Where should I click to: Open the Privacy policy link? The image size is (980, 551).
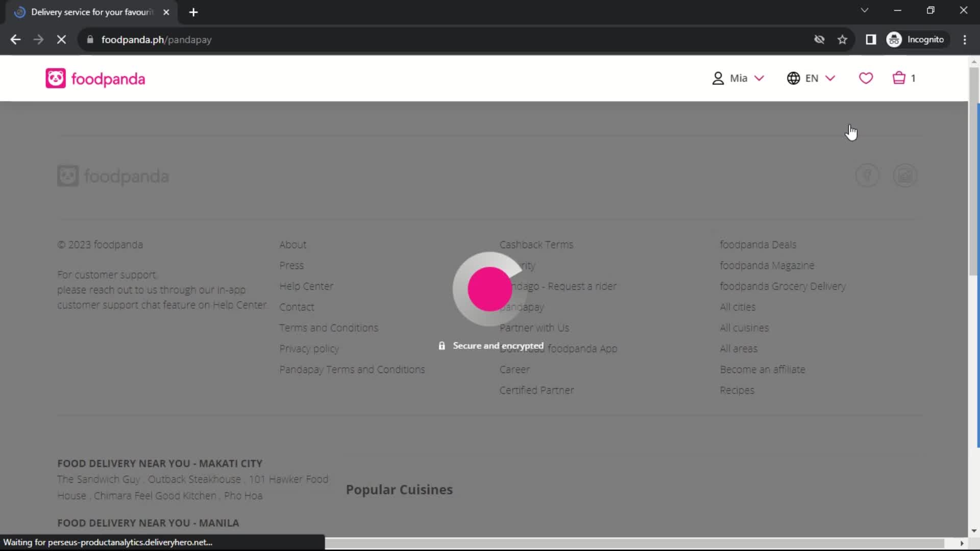pos(309,348)
